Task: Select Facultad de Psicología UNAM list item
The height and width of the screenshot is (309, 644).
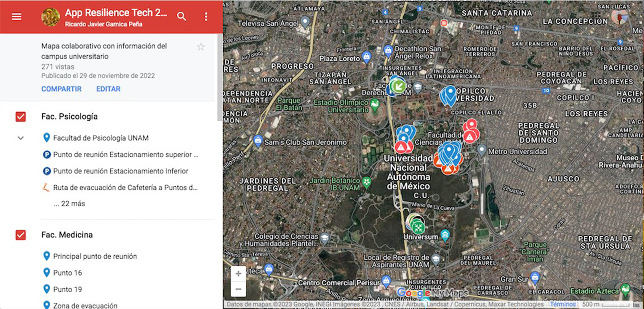Action: click(x=101, y=138)
